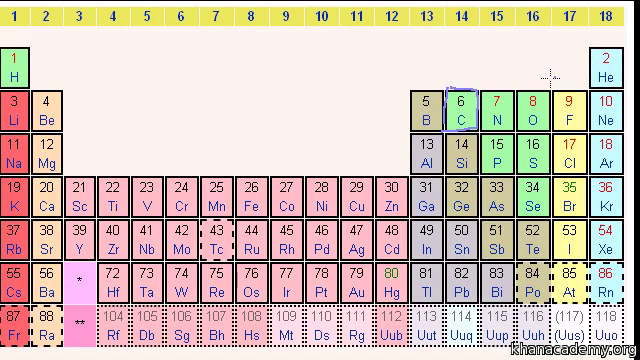The width and height of the screenshot is (640, 360).
Task: Click the Titanium (Ti) cell
Action: 113,197
